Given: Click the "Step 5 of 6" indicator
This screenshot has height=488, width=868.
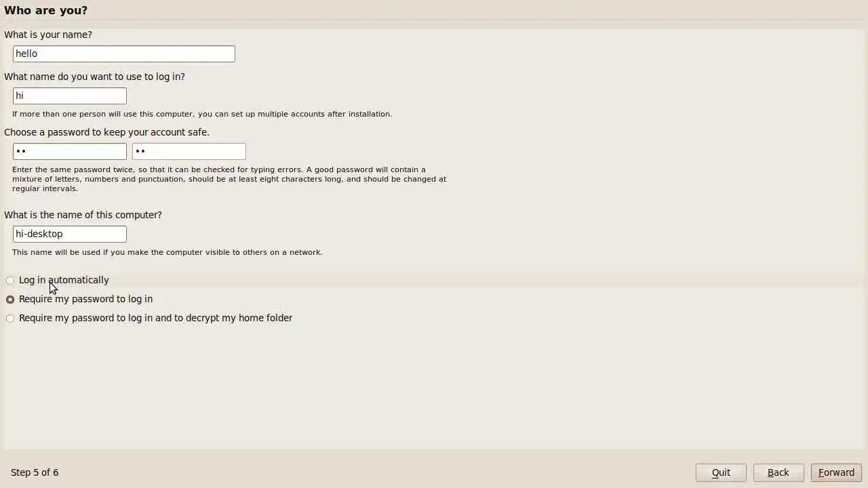Looking at the screenshot, I should tap(35, 472).
